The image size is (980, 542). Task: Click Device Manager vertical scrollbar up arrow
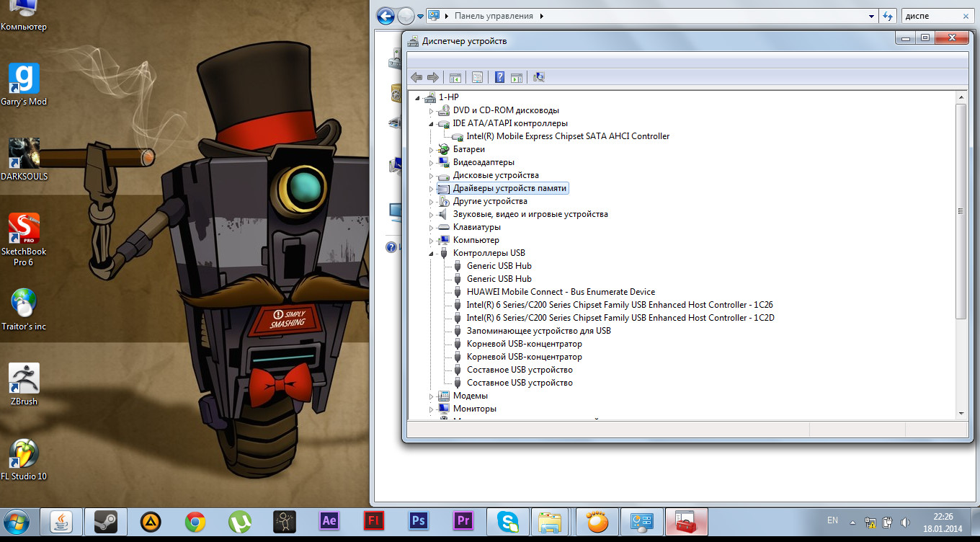961,97
